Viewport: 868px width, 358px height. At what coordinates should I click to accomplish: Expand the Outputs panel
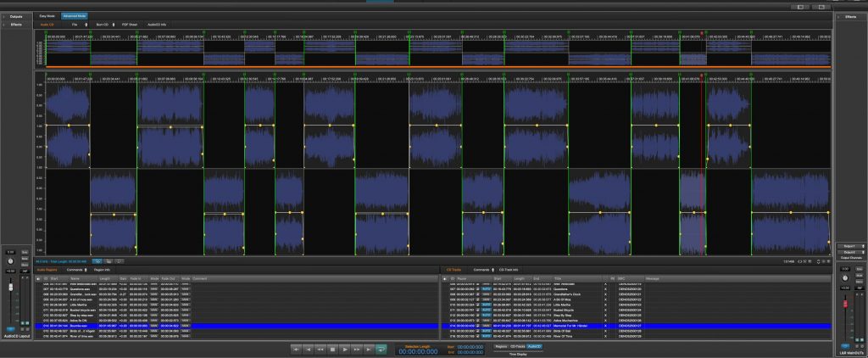point(15,16)
